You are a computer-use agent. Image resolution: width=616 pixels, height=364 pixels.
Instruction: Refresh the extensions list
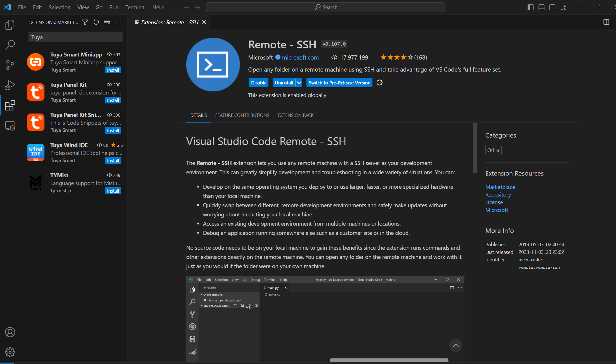pyautogui.click(x=96, y=22)
